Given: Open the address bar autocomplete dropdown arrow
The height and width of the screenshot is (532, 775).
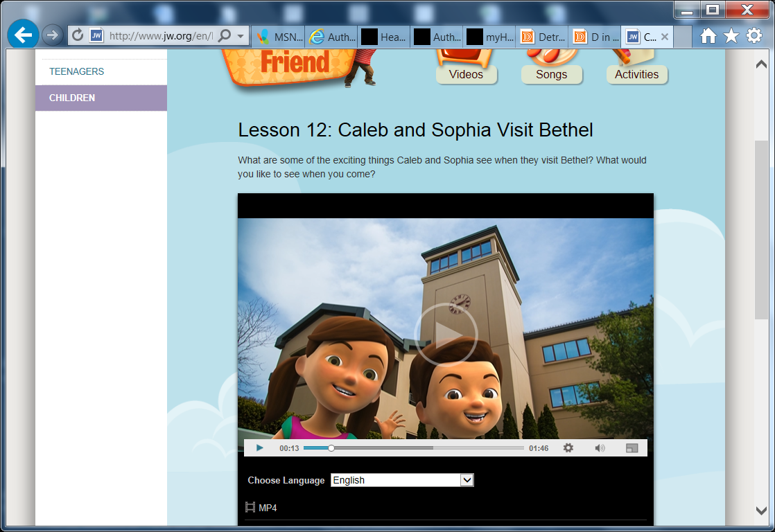Looking at the screenshot, I should tap(241, 36).
